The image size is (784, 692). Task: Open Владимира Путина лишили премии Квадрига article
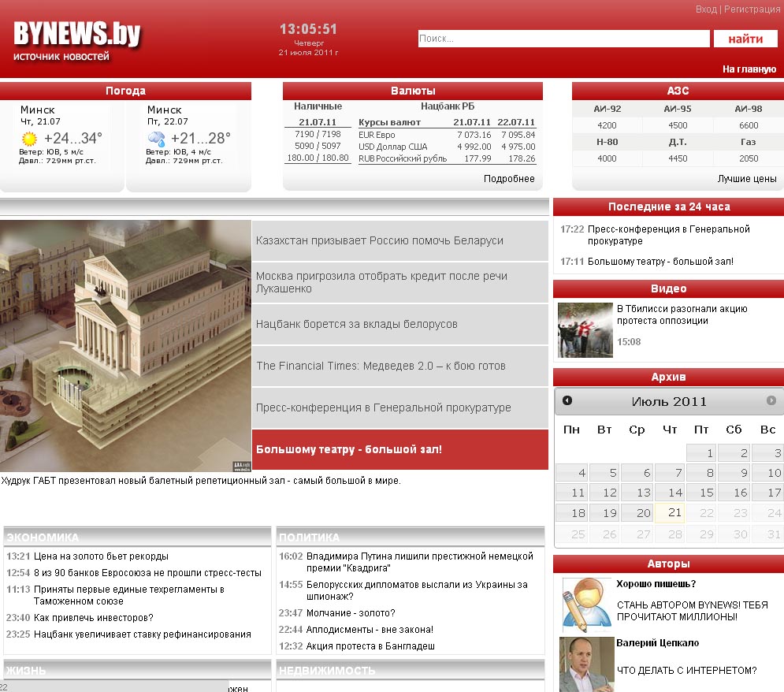pos(419,562)
